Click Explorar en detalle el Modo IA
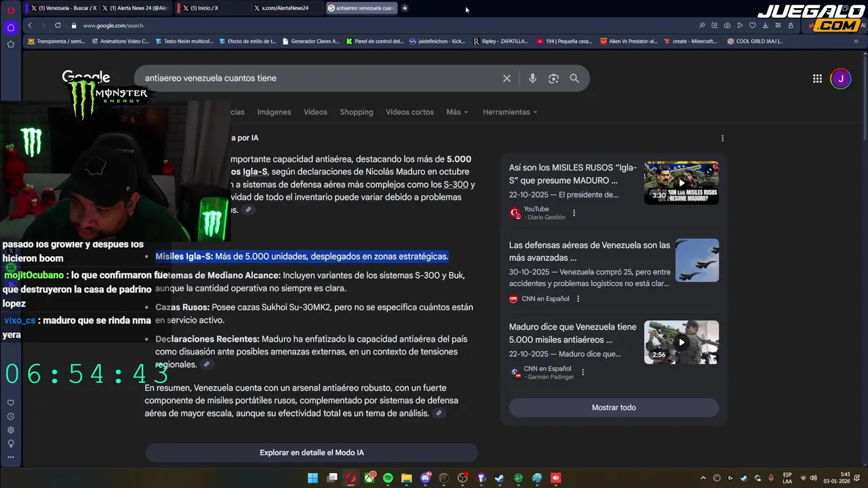868x488 pixels. tap(311, 453)
